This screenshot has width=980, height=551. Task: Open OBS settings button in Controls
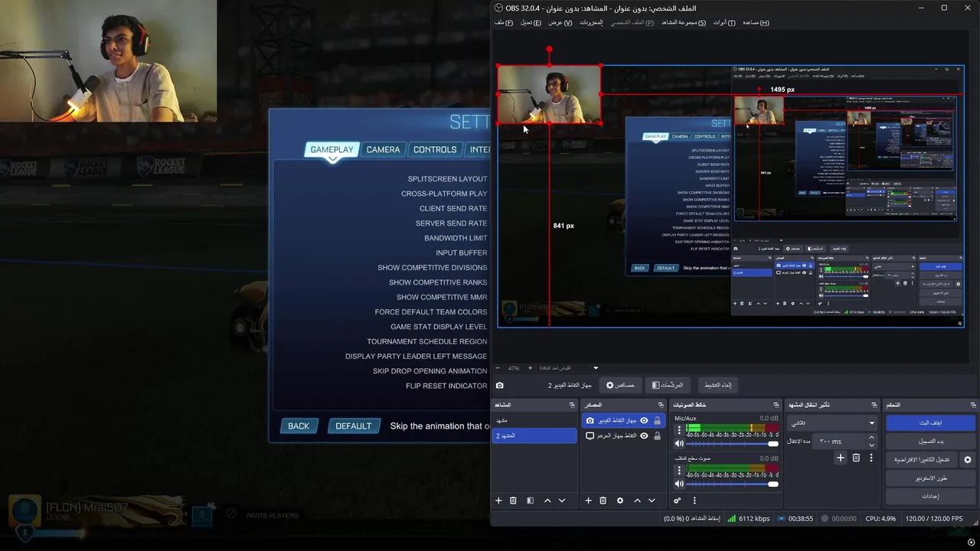pos(930,496)
